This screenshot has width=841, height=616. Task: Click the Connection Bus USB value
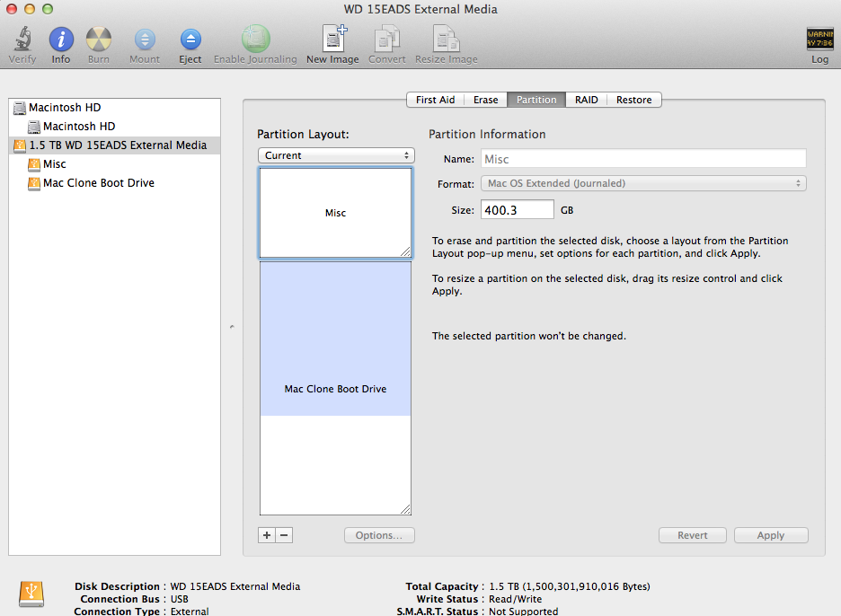(x=179, y=599)
